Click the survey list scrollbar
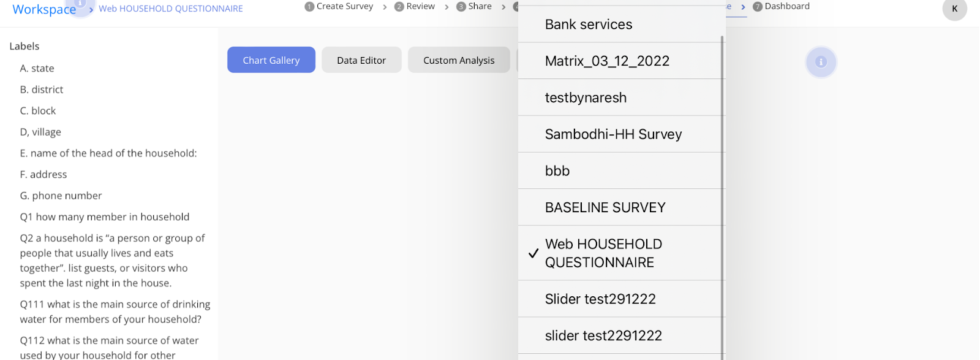The image size is (980, 360). [722, 184]
